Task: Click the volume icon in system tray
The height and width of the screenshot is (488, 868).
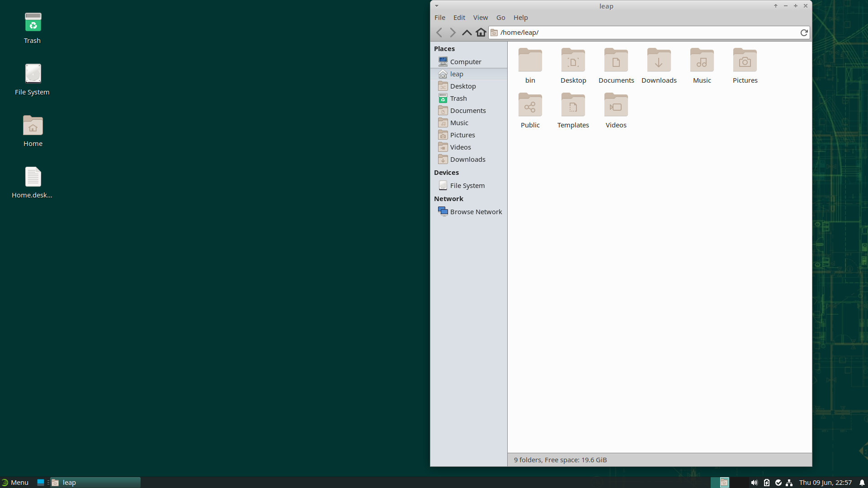Action: [754, 483]
